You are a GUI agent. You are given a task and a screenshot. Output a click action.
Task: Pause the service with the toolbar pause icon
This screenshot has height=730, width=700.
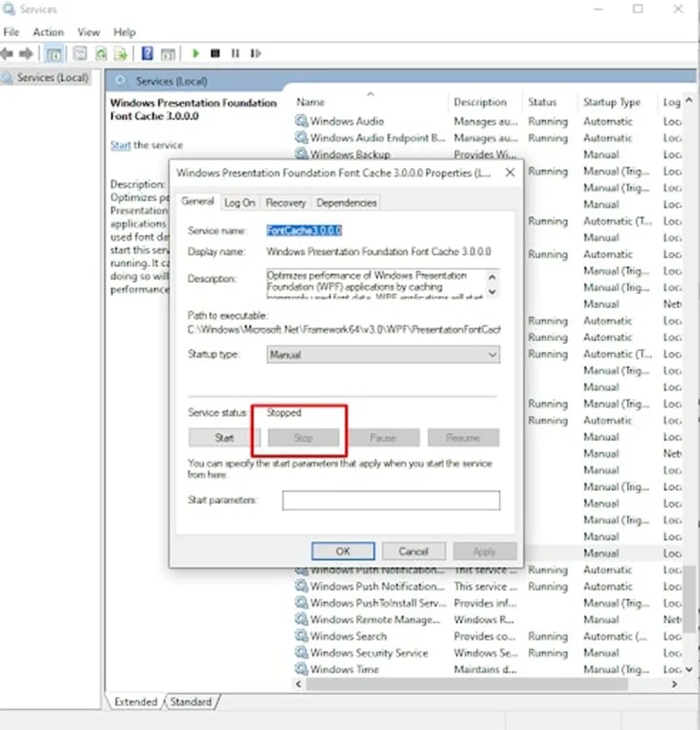pyautogui.click(x=235, y=53)
